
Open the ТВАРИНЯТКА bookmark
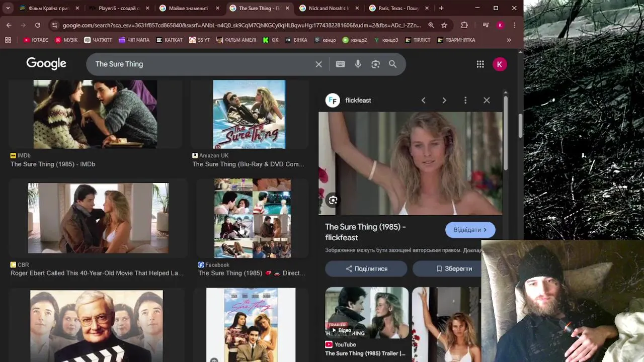pos(456,40)
